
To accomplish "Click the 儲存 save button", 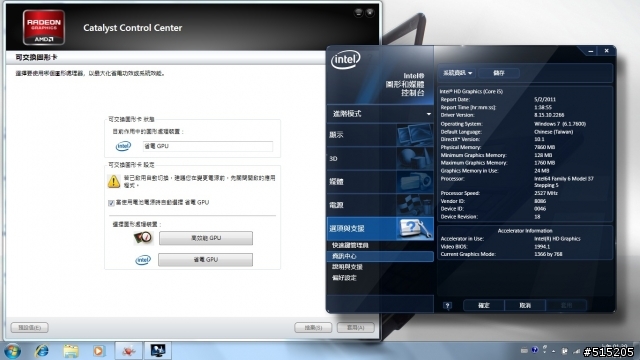I will click(x=499, y=73).
